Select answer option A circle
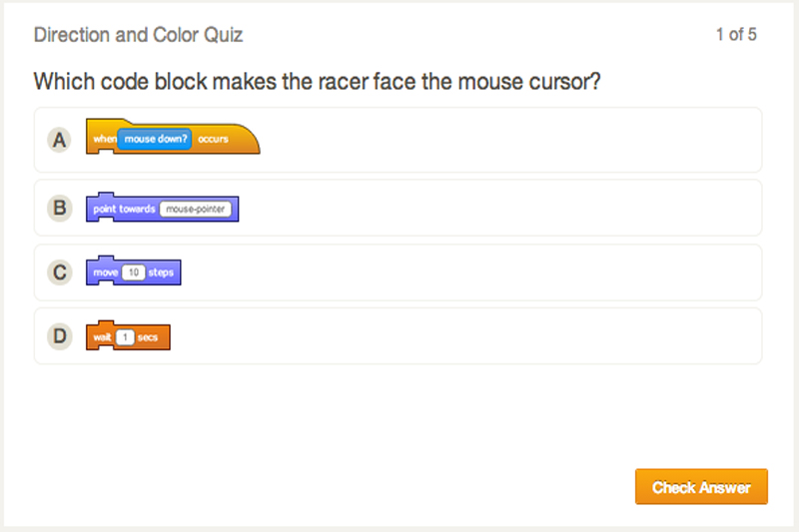The image size is (799, 532). [60, 141]
